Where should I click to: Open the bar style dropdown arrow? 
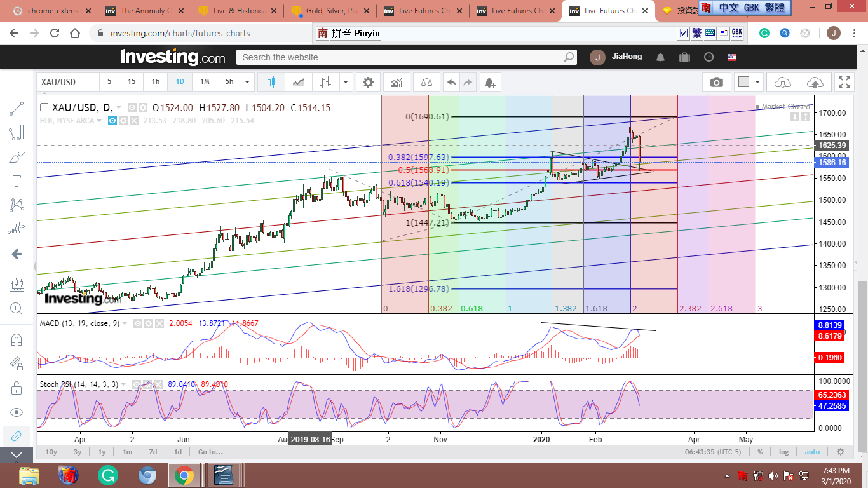345,82
